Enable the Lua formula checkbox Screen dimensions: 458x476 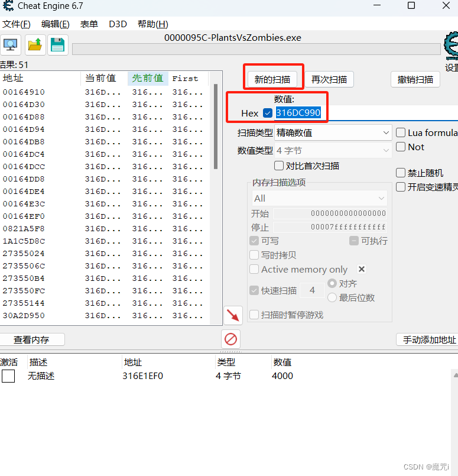click(x=401, y=132)
